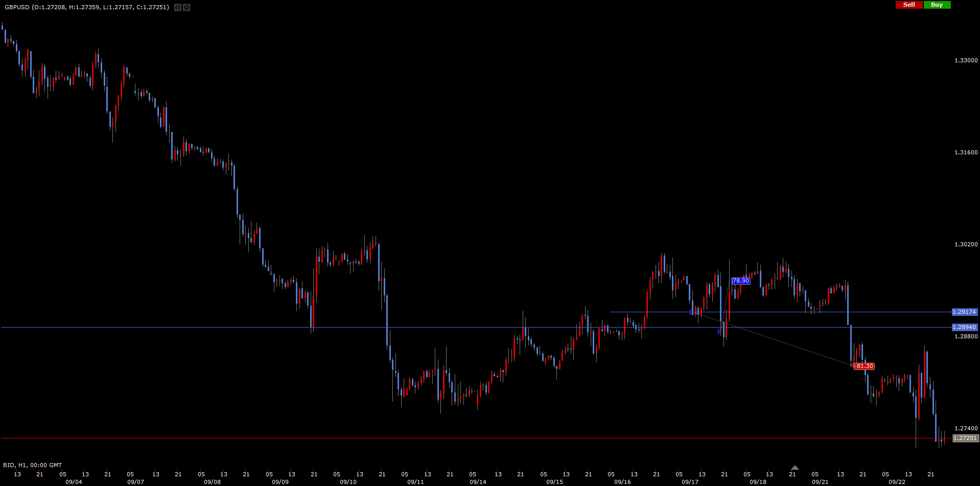This screenshot has width=980, height=486.
Task: Select the red -81.30 loss label
Action: coord(864,366)
